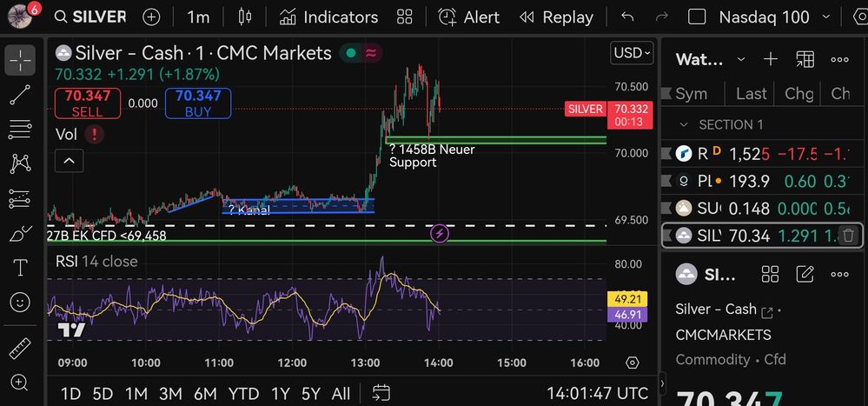Click the purple lightning event marker
This screenshot has height=406, width=868.
click(440, 234)
